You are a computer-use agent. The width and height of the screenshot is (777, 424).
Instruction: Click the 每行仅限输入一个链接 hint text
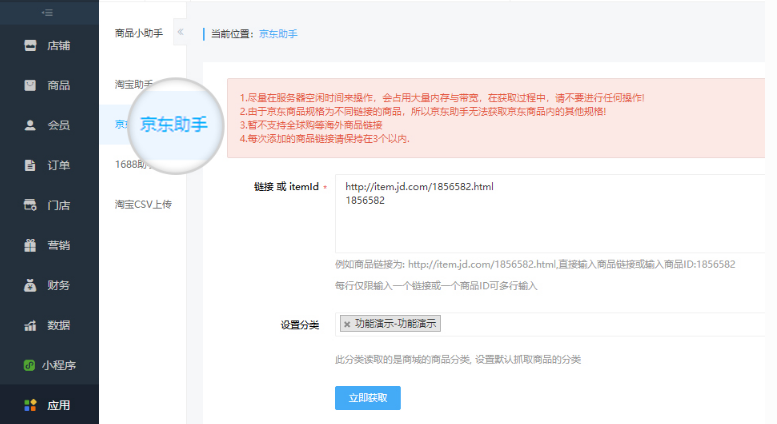436,286
